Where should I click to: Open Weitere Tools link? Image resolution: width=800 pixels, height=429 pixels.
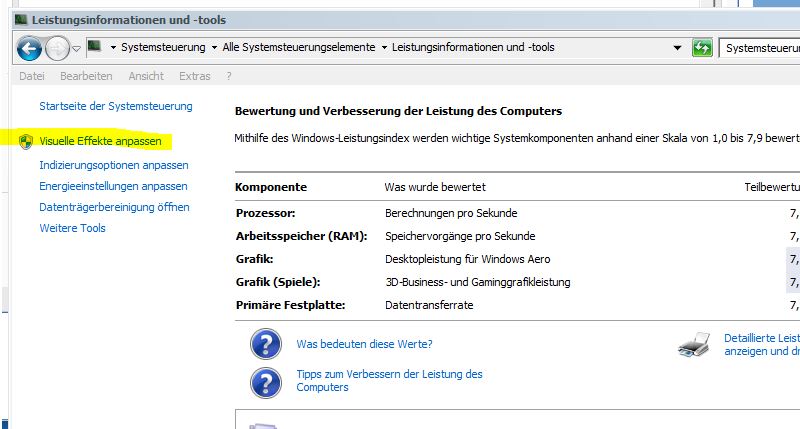pos(72,228)
